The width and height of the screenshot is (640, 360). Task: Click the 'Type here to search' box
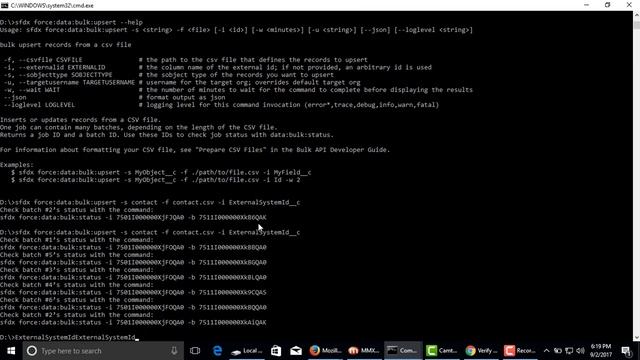[103, 351]
